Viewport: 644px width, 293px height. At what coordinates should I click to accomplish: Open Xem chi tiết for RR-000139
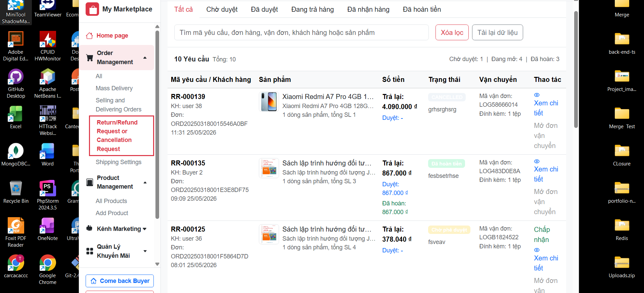546,108
